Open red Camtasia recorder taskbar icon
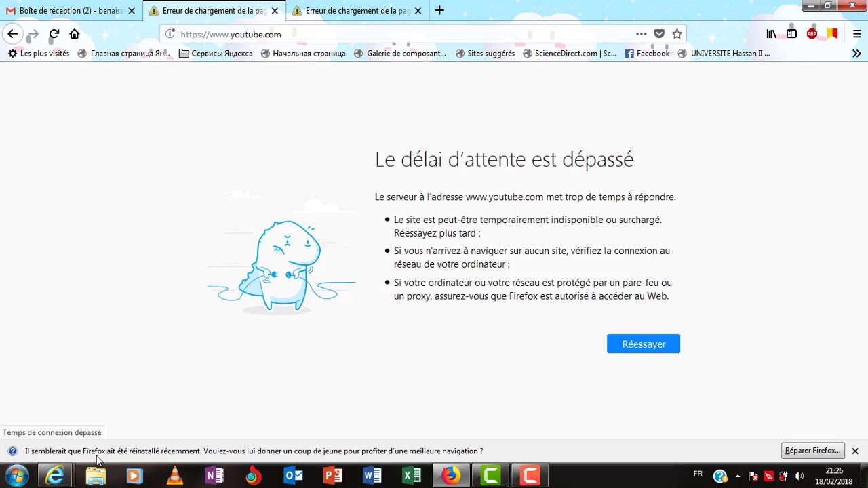Viewport: 868px width, 488px height. [530, 476]
